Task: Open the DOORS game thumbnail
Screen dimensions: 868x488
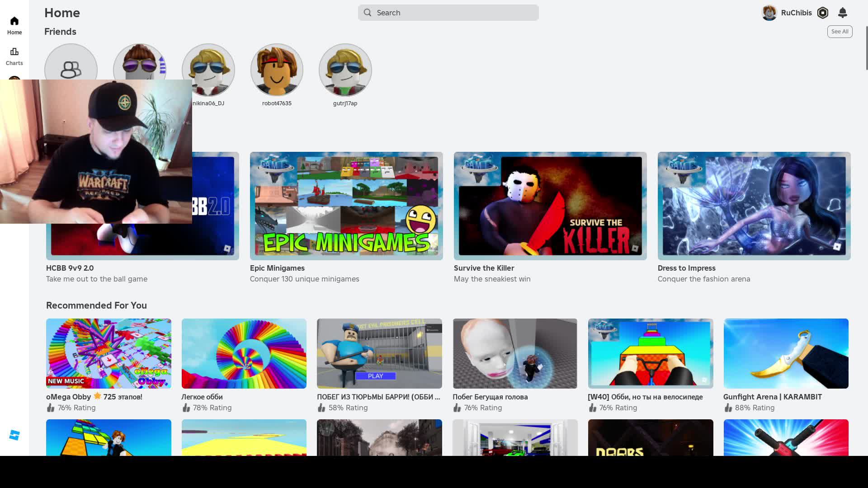Action: (x=651, y=437)
